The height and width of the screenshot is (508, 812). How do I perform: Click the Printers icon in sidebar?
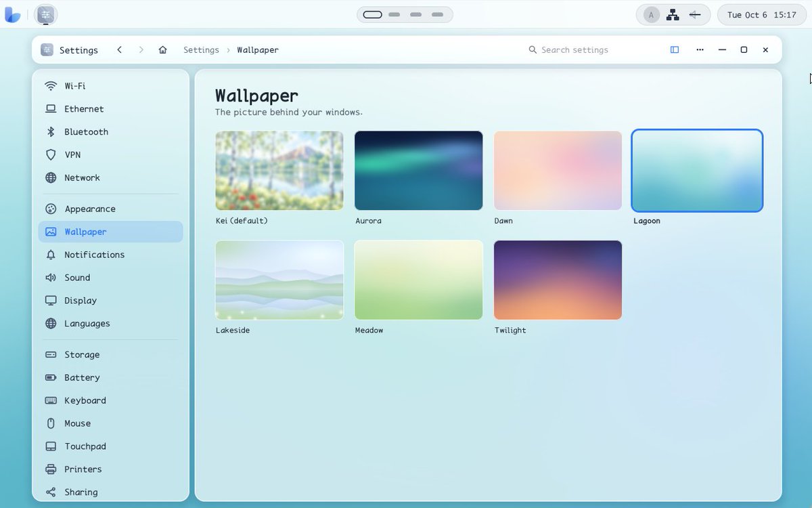point(51,469)
